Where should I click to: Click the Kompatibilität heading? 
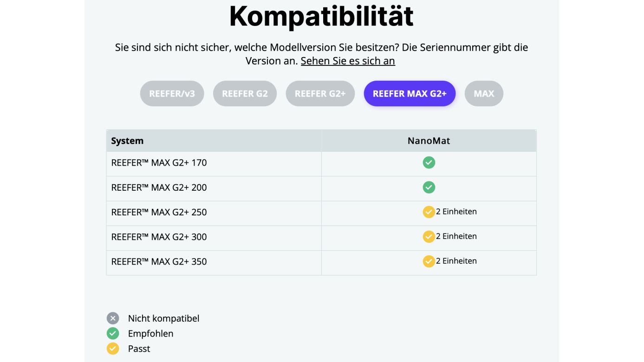click(321, 16)
